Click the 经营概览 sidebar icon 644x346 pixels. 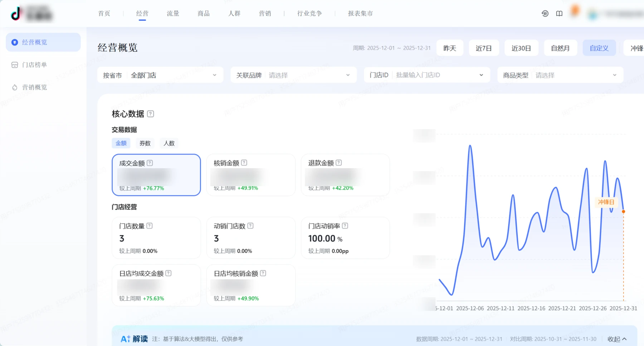pyautogui.click(x=15, y=42)
